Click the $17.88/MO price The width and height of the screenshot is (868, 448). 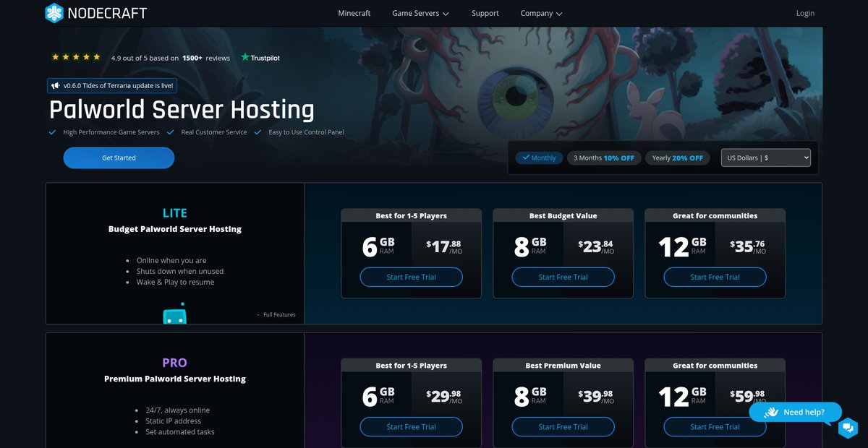click(444, 246)
